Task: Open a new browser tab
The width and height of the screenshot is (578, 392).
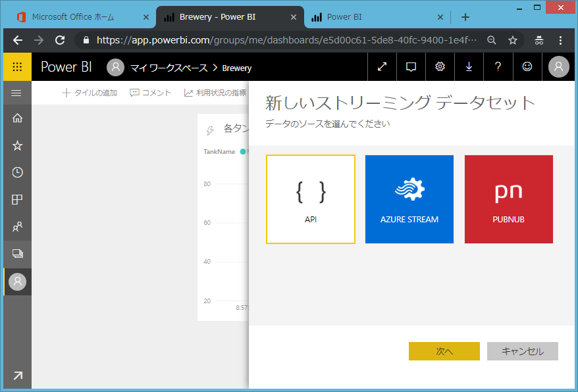Action: pyautogui.click(x=465, y=17)
